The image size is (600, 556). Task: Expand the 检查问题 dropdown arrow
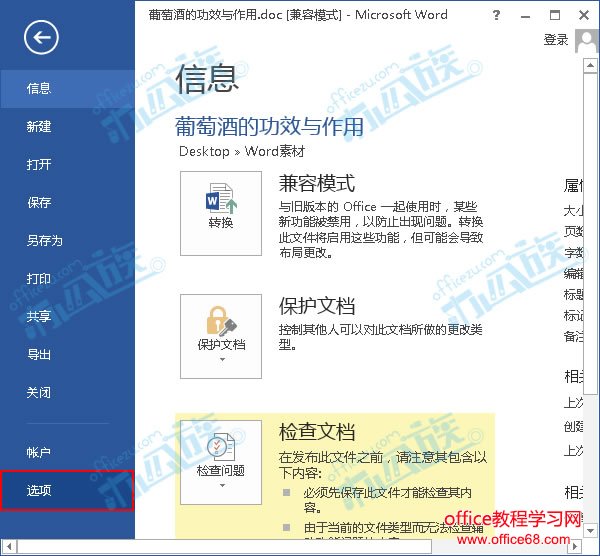222,485
